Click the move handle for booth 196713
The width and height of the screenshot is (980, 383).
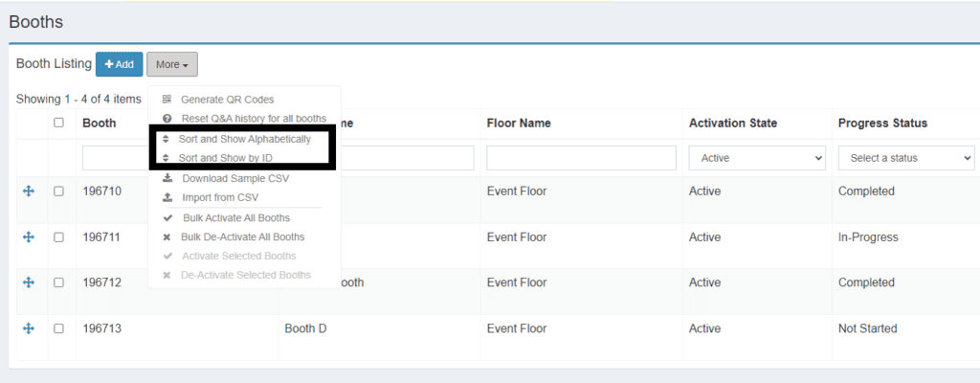tap(28, 328)
